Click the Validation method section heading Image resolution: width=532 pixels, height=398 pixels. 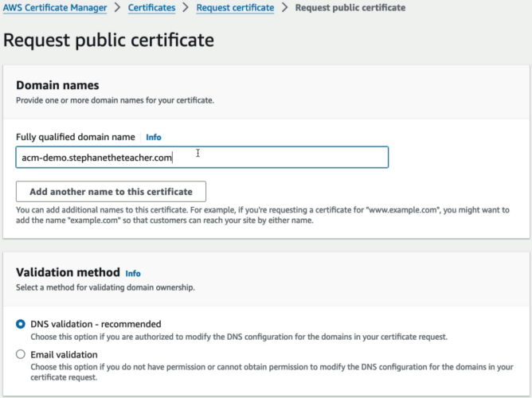(x=68, y=272)
